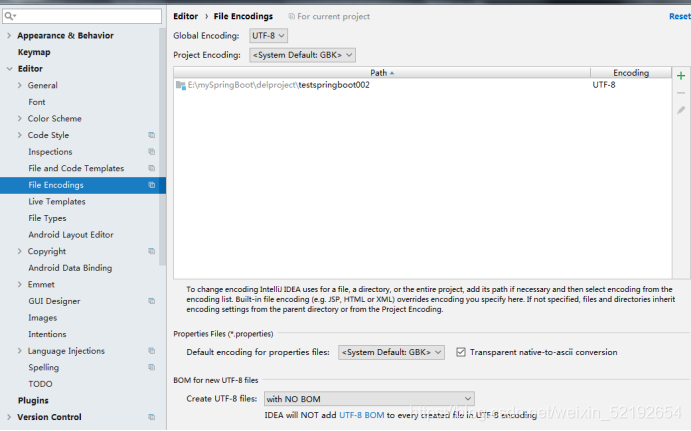Image resolution: width=691 pixels, height=431 pixels.
Task: Collapse the Editor section
Action: (x=9, y=69)
